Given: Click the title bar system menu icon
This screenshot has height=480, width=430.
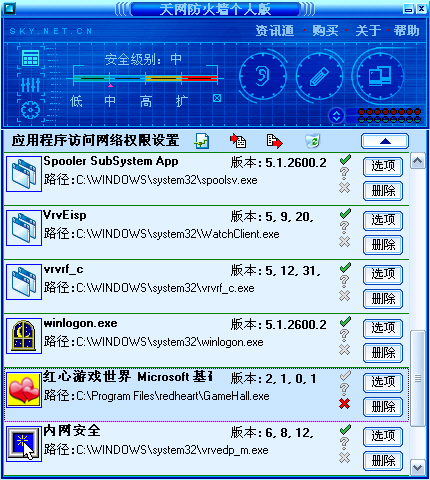Looking at the screenshot, I should [9, 8].
